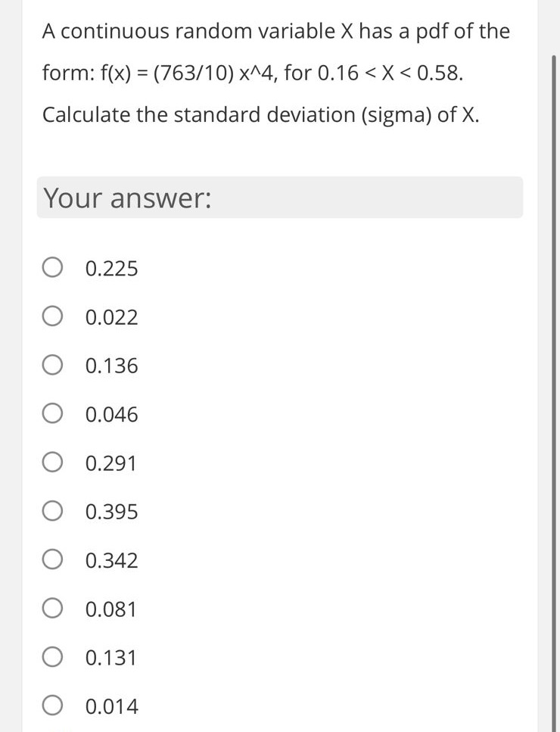Choose the 0.136 radio button
Screen dimensions: 560x732
(52, 364)
